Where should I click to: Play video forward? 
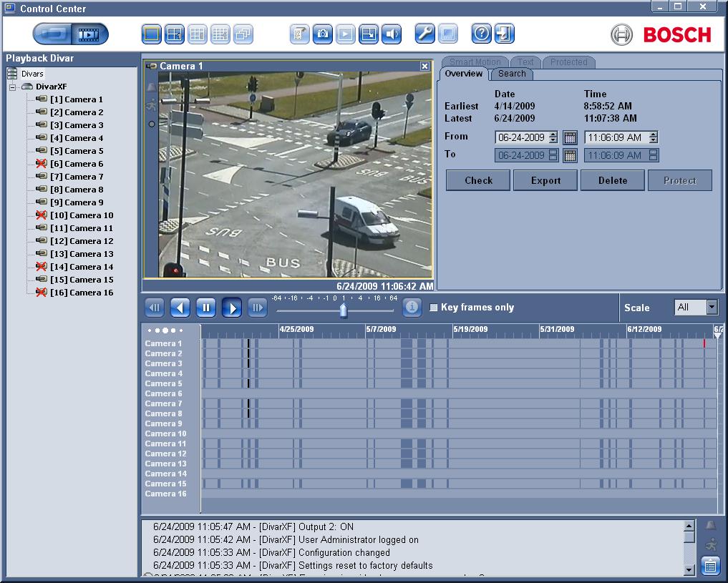(x=232, y=308)
